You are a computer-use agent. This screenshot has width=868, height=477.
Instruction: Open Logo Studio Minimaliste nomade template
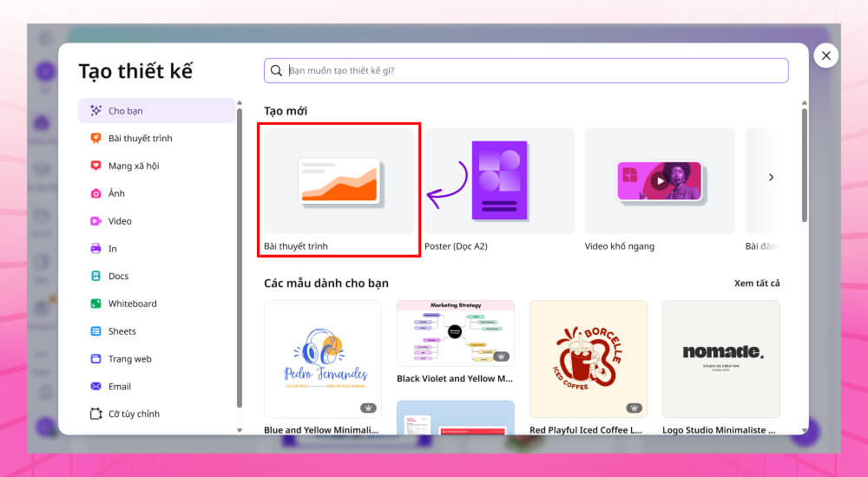[x=721, y=359]
